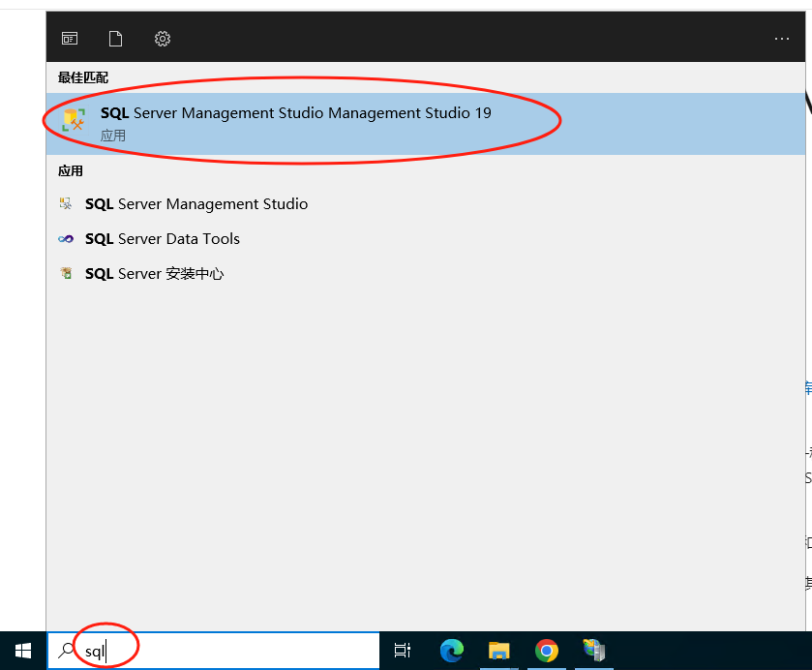
Task: Open SQL Server 安装中心
Action: pos(154,274)
